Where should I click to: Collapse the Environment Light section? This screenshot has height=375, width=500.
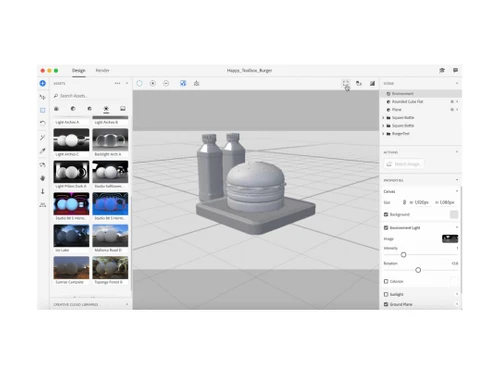coord(457,228)
